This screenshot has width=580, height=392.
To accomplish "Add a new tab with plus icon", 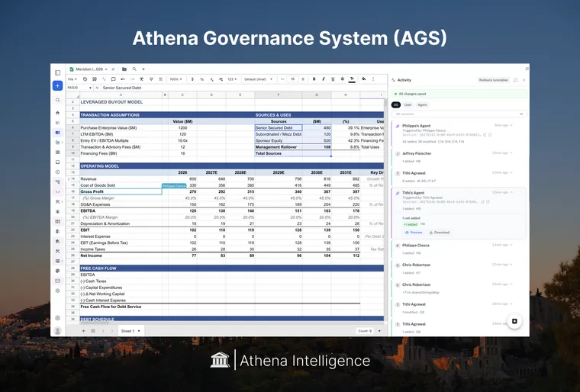I will click(x=143, y=69).
